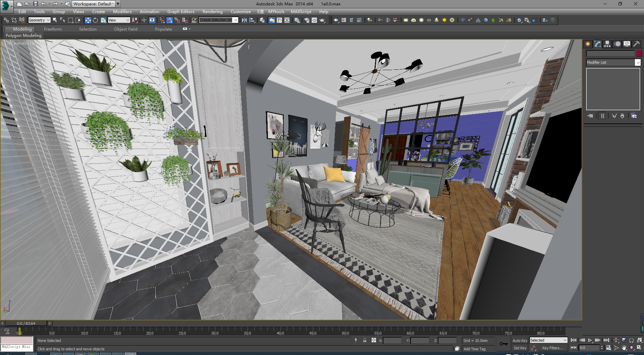Open the Selected key filter dropdown
Viewport: 644px width, 355px height.
click(548, 340)
